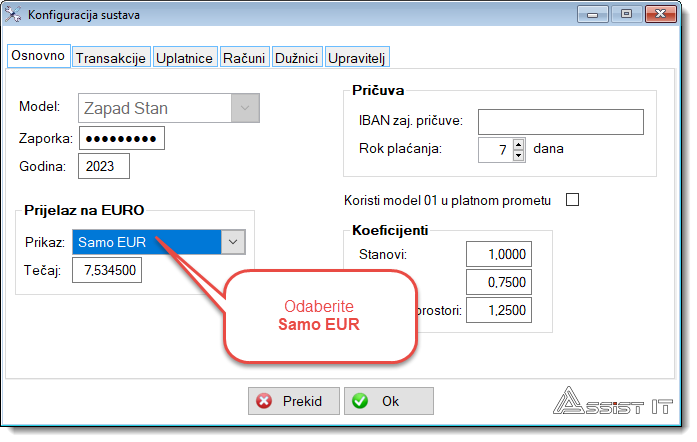Click the app icon in title bar
The image size is (697, 442).
coord(15,15)
